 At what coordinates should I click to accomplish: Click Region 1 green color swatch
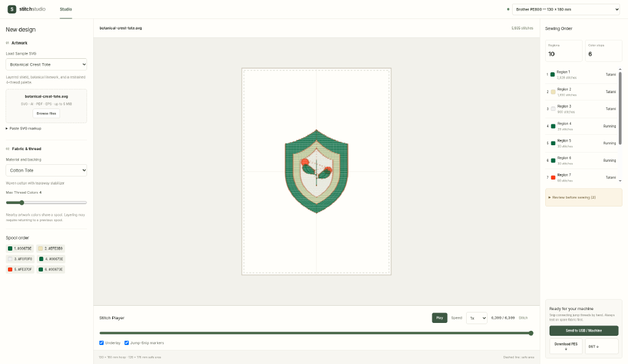click(553, 75)
